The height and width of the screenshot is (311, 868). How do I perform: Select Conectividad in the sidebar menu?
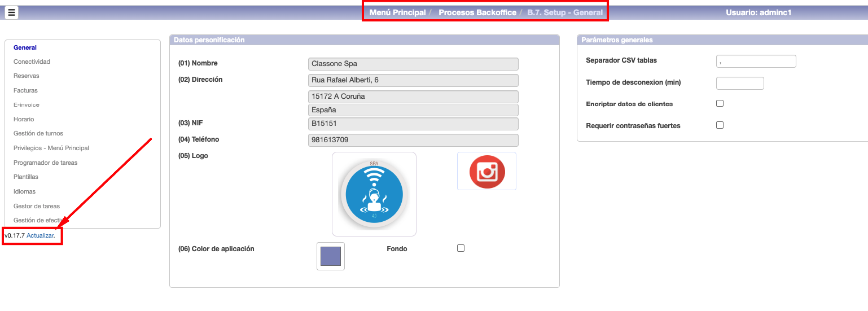tap(32, 62)
